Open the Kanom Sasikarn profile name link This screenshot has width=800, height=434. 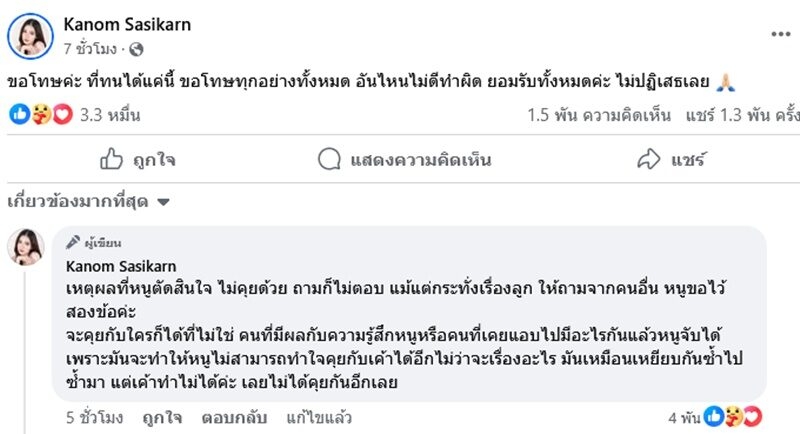pos(126,24)
